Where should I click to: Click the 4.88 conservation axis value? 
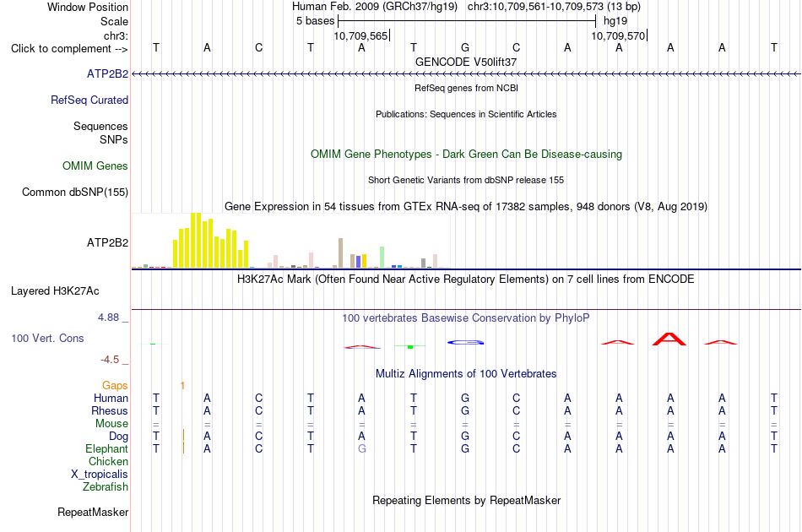(x=108, y=318)
